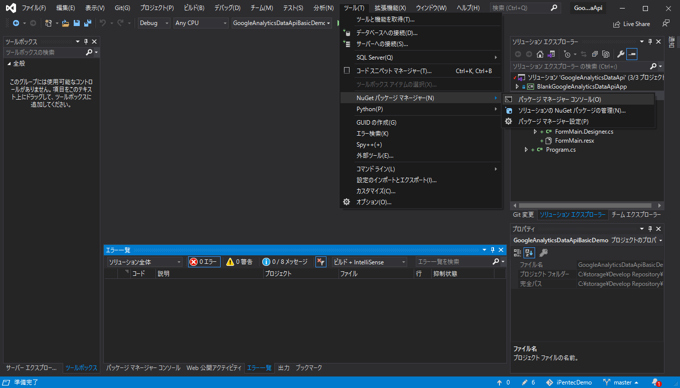Switch to Package Manager Console bottom tab
This screenshot has height=388, width=680.
(x=143, y=368)
